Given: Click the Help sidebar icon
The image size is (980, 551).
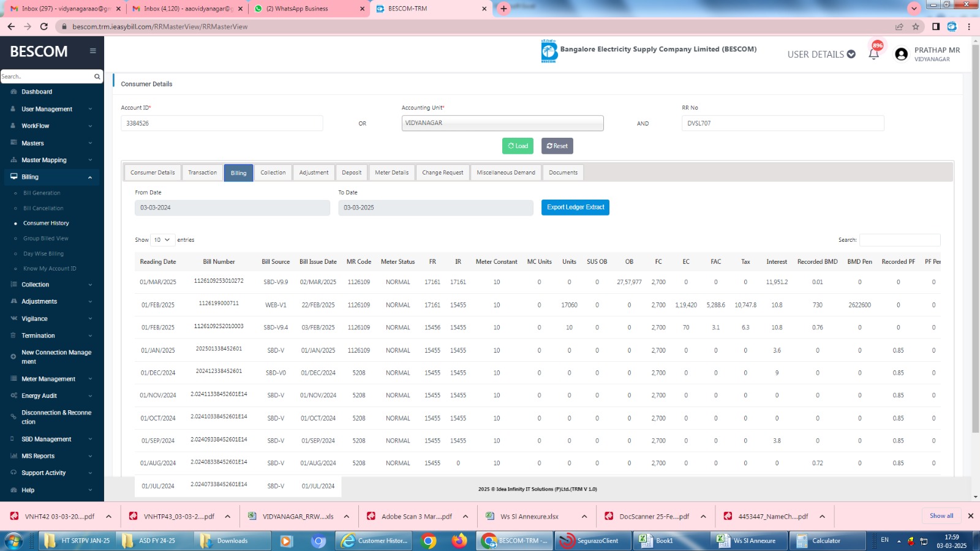Looking at the screenshot, I should pyautogui.click(x=13, y=490).
